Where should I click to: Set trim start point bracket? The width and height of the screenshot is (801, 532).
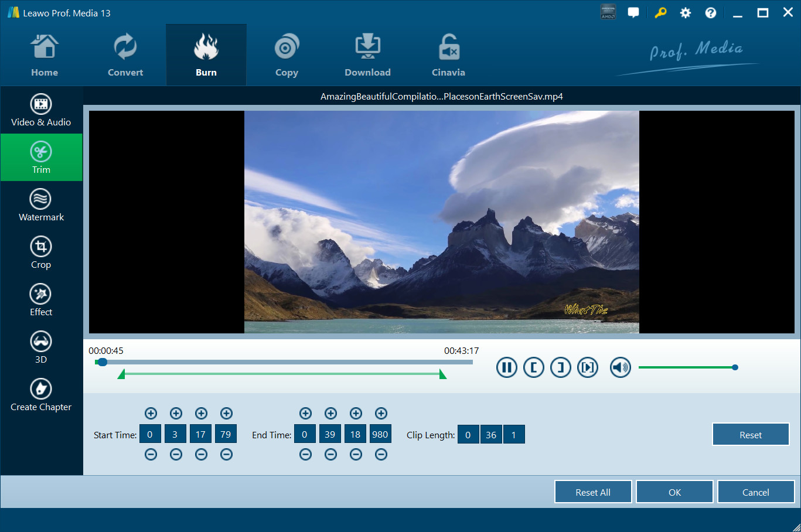point(533,367)
